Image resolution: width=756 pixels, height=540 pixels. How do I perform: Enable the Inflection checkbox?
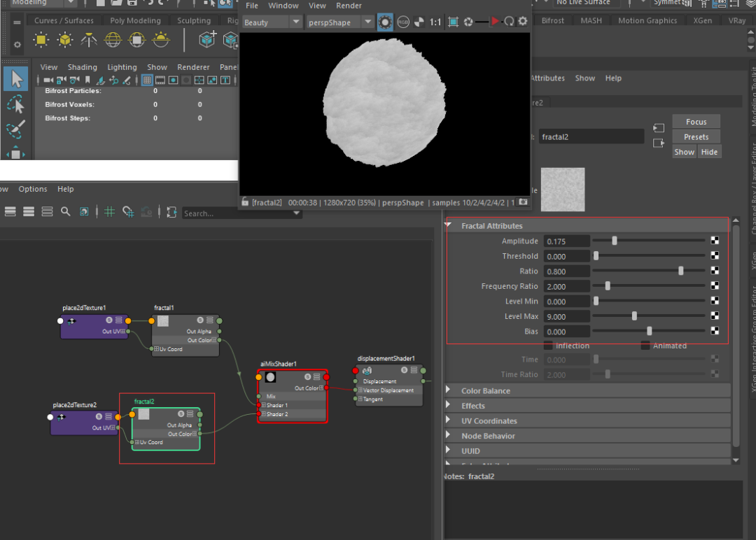pyautogui.click(x=548, y=346)
